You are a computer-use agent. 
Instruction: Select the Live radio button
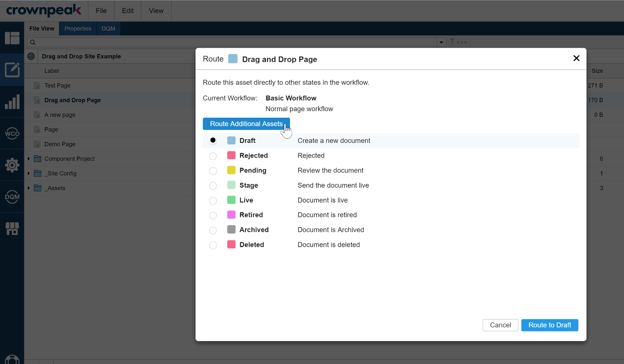pyautogui.click(x=213, y=201)
